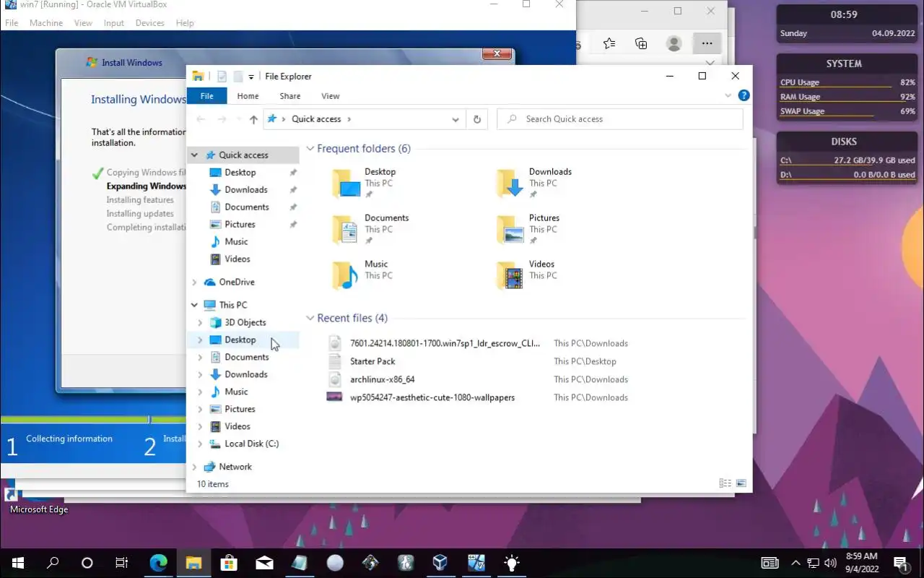Open File menu in VirtualBox window
924x578 pixels.
pyautogui.click(x=12, y=23)
